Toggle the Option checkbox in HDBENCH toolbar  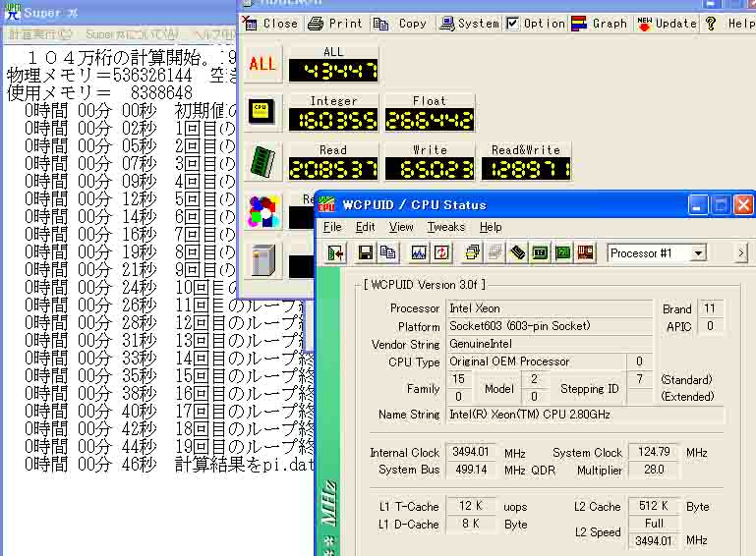pos(512,24)
